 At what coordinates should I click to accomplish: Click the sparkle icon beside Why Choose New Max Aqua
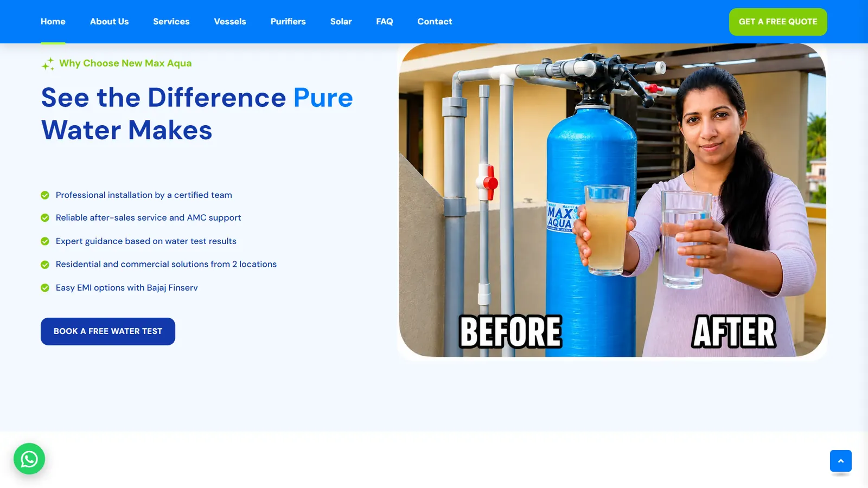[48, 64]
